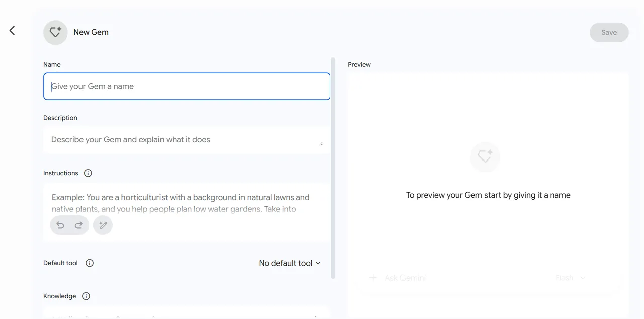Screen dimensions: 644x319
Task: Click the "New Gem" title text
Action: [x=91, y=32]
